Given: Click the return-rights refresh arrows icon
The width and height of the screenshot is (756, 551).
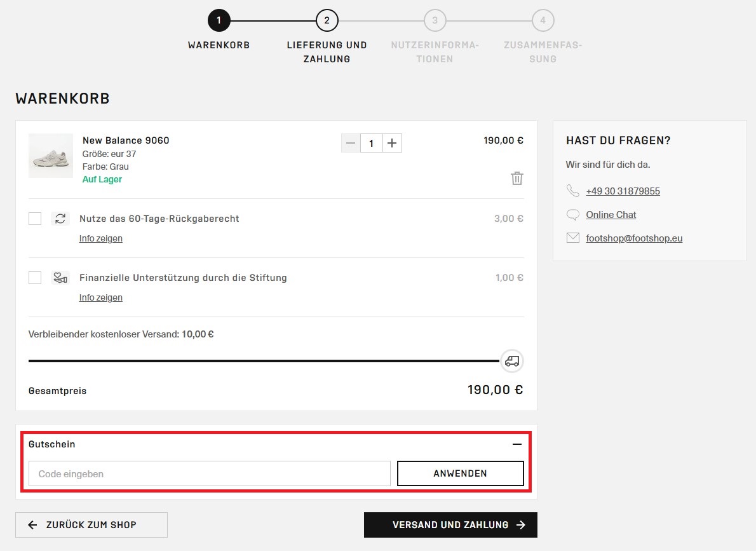Looking at the screenshot, I should pos(60,219).
